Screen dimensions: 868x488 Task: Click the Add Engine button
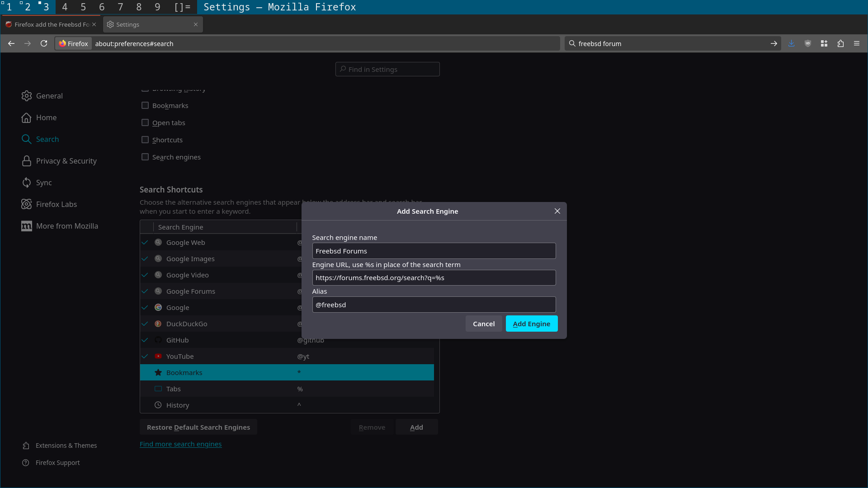pos(531,324)
